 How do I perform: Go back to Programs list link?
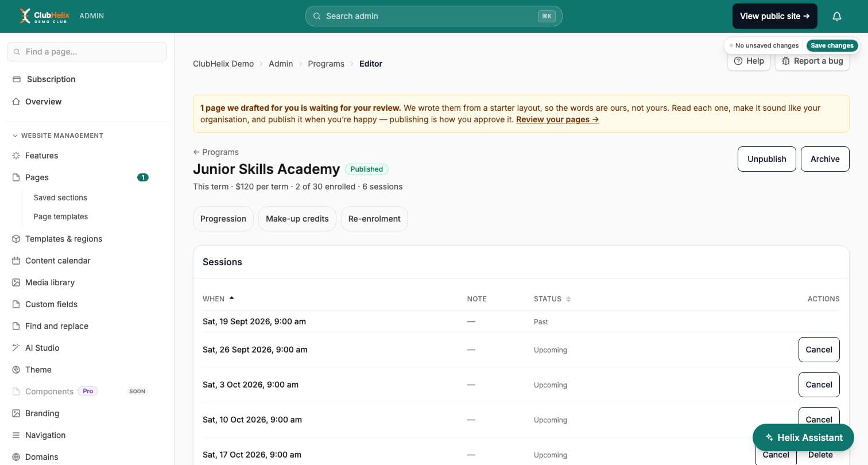pyautogui.click(x=216, y=152)
